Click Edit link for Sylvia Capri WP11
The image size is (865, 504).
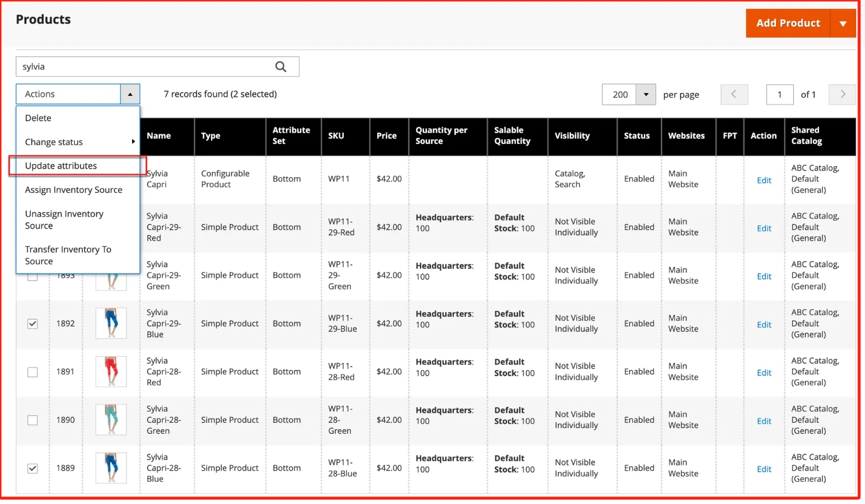(x=764, y=180)
